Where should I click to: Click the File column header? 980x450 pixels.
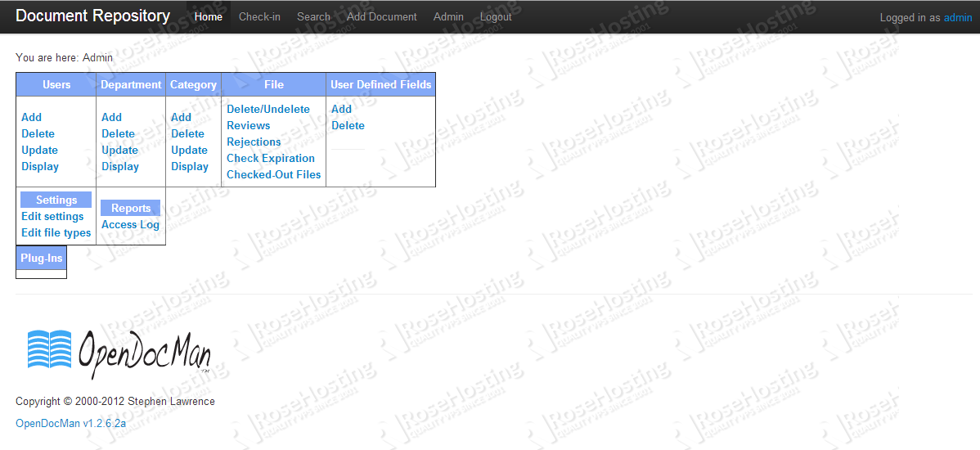coord(274,84)
